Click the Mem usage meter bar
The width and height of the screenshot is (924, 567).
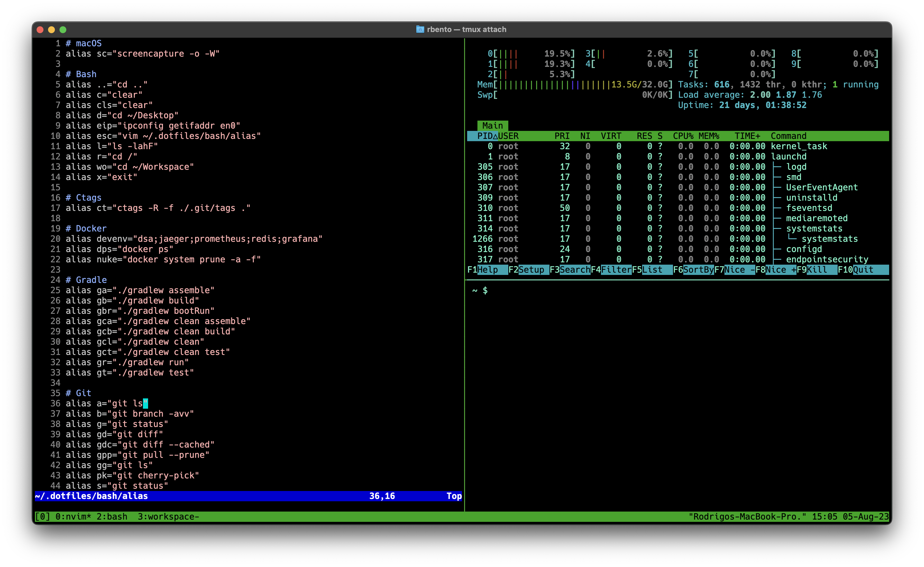[575, 85]
